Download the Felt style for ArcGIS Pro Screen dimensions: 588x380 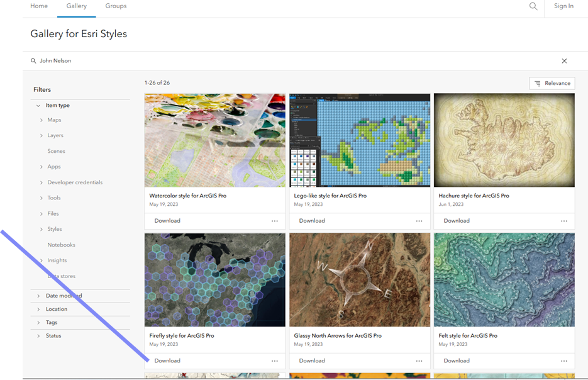[457, 360]
